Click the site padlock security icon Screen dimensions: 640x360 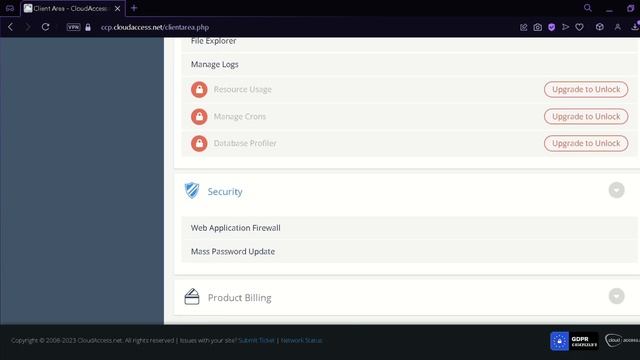pos(88,27)
